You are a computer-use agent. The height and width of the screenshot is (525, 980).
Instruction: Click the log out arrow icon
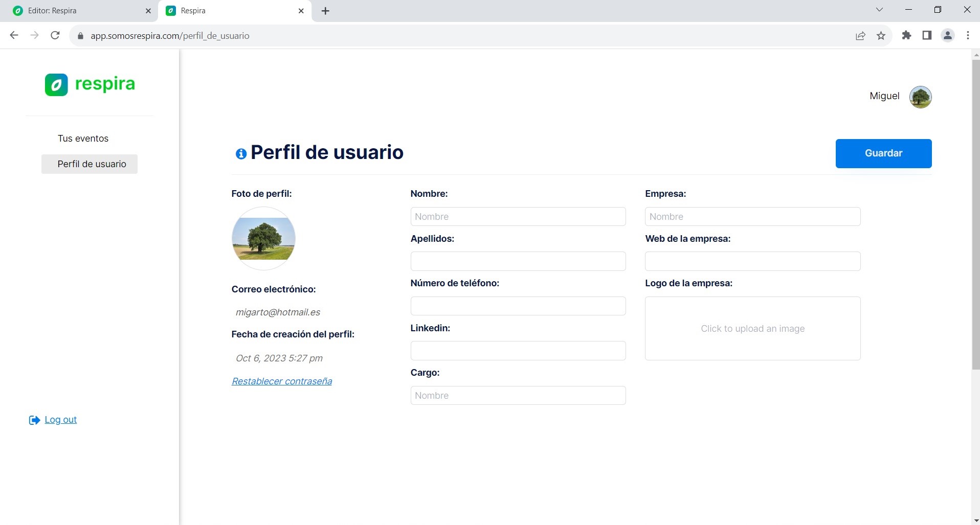pyautogui.click(x=34, y=420)
